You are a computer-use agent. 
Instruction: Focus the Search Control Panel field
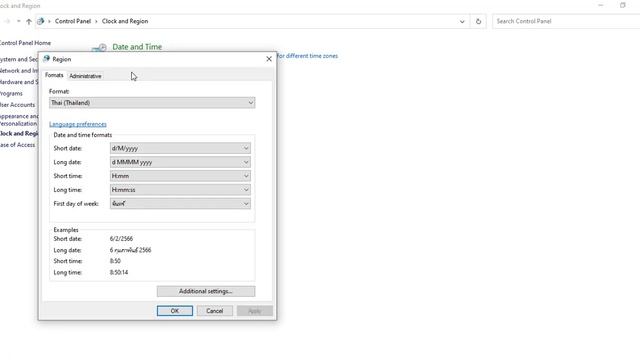tap(566, 21)
